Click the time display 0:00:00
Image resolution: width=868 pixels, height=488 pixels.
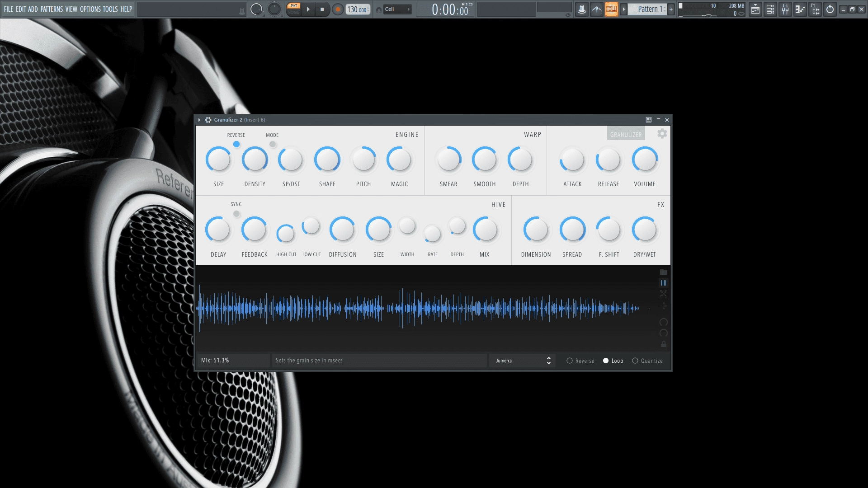445,9
